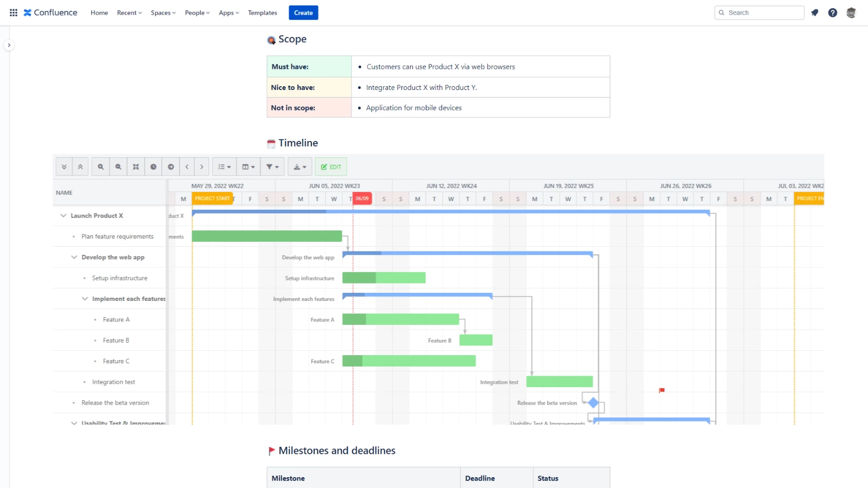Jump to today's date on the timeline
The height and width of the screenshot is (488, 868).
[154, 166]
